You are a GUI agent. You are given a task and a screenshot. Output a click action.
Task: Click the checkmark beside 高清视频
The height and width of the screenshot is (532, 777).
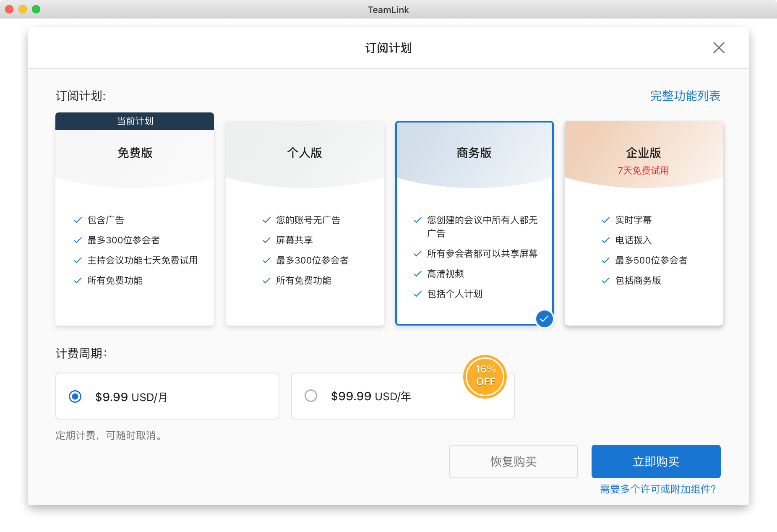[417, 274]
